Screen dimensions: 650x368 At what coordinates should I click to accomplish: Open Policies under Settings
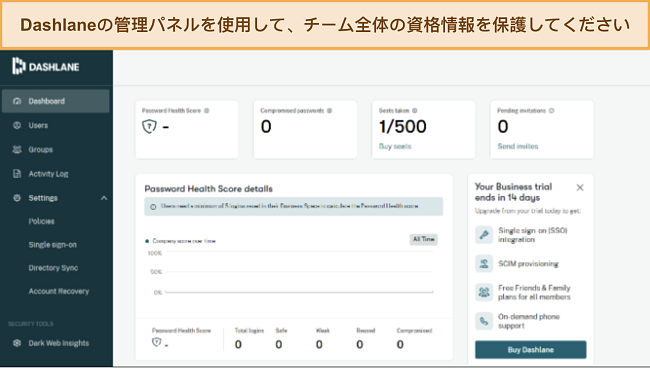[x=41, y=221]
